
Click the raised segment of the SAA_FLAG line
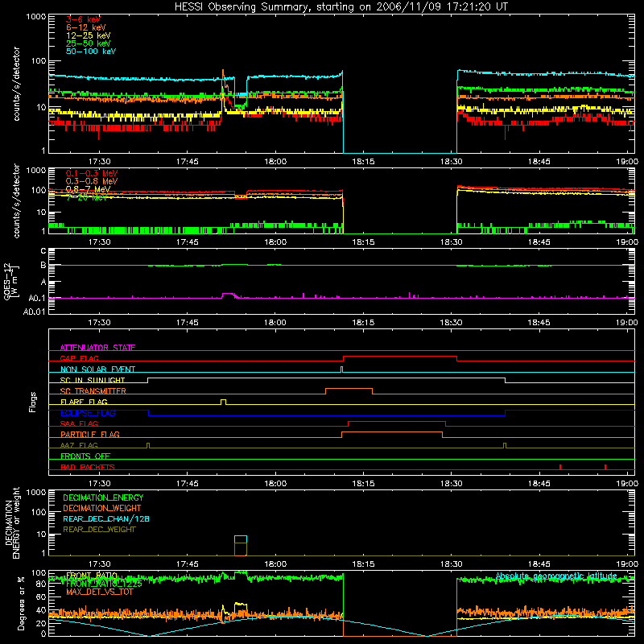click(397, 421)
